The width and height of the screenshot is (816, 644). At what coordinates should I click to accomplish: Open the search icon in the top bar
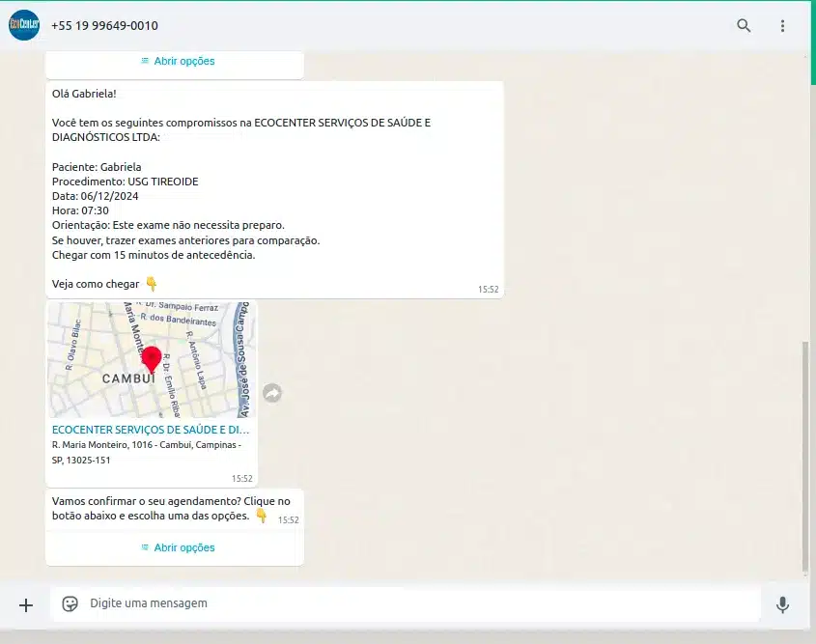744,26
